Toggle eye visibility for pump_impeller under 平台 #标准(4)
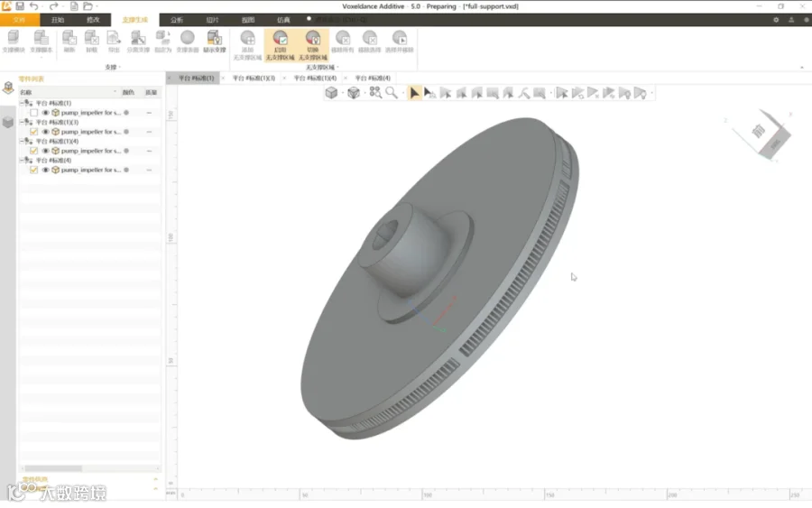Viewport: 812px width, 508px height. (x=46, y=170)
